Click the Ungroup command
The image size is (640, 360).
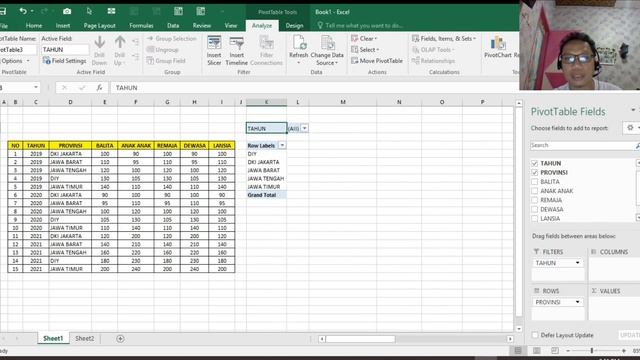(162, 50)
